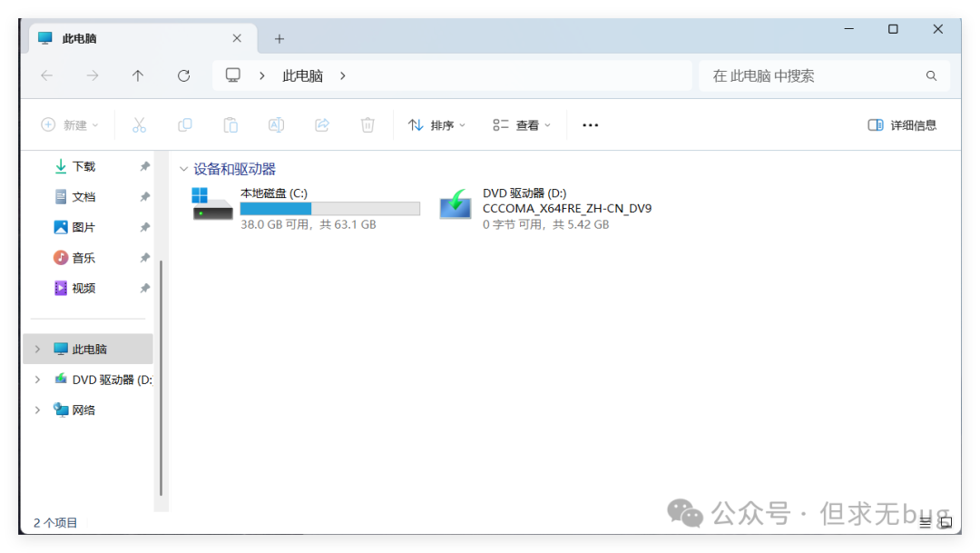Select 音乐 in the navigation pane
The height and width of the screenshot is (553, 980).
[x=83, y=258]
